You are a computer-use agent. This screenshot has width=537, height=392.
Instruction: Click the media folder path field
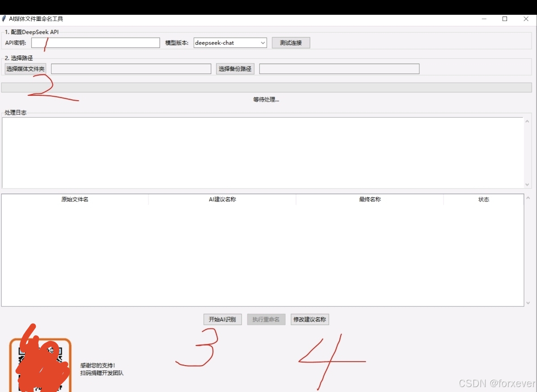(131, 69)
